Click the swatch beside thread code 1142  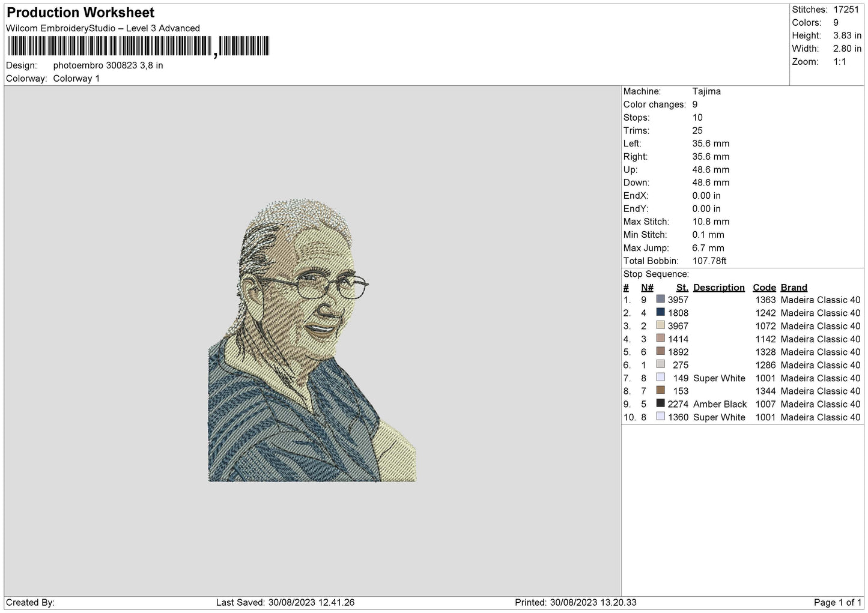click(x=661, y=339)
